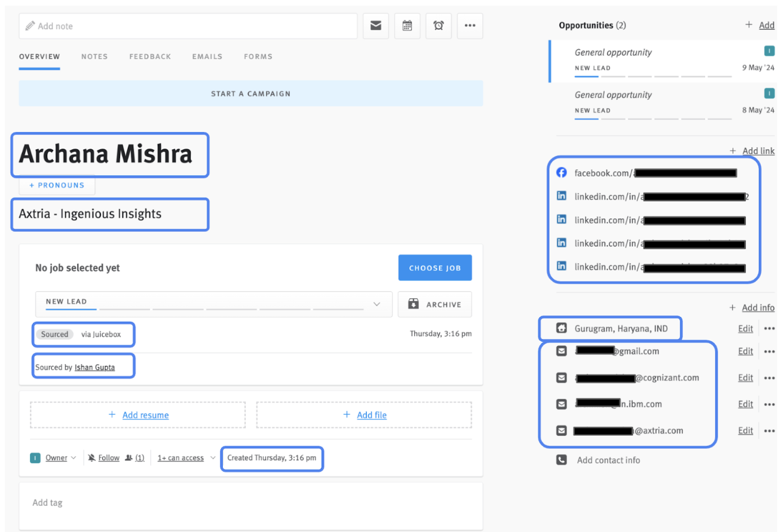This screenshot has height=532, width=784.
Task: Click the Add note input field
Action: coord(188,26)
